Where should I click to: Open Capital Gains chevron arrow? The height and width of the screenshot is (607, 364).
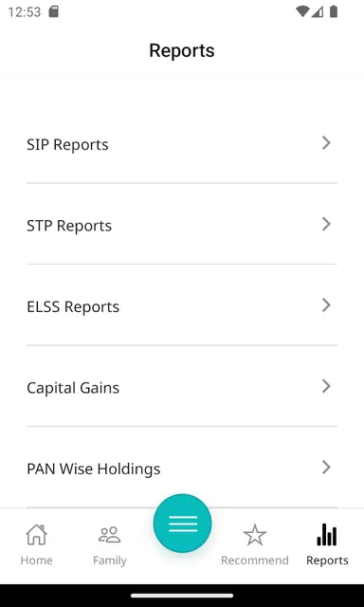[x=326, y=386]
